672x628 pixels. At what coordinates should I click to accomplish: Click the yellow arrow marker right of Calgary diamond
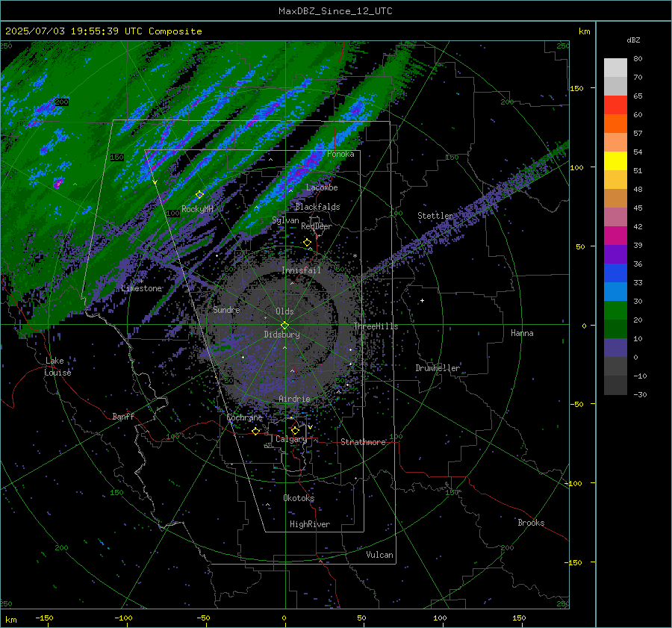(310, 427)
